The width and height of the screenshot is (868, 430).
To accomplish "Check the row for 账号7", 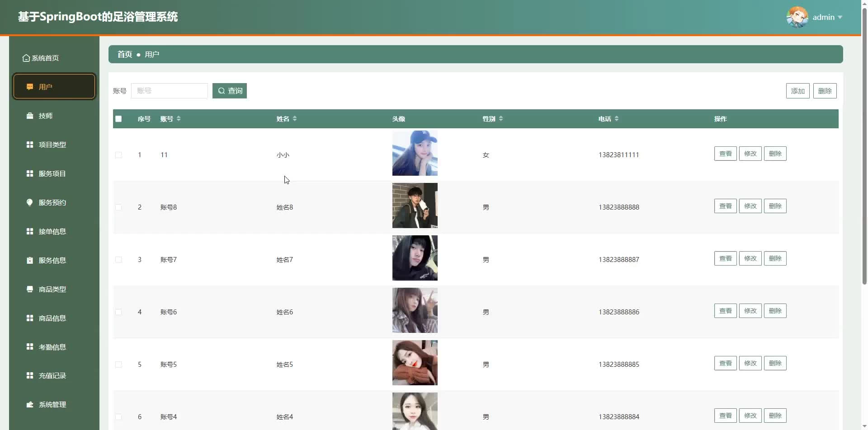I will [118, 260].
